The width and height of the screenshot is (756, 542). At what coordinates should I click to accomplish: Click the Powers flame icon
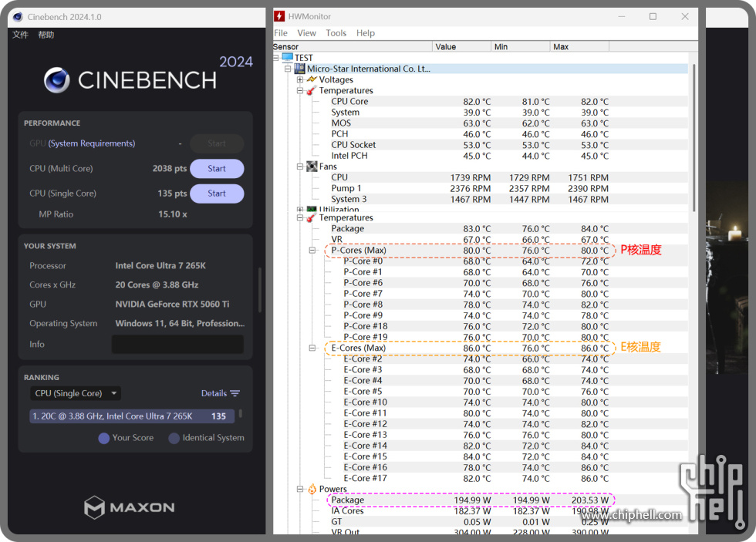tap(312, 489)
